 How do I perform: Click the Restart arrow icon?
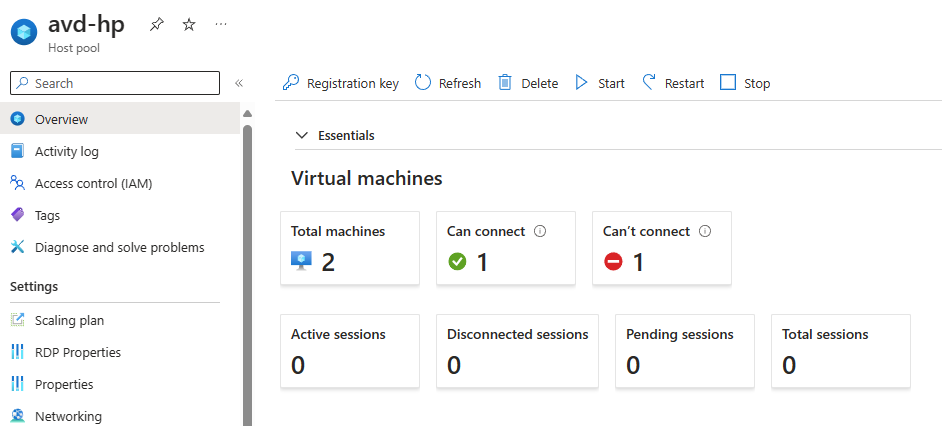(x=649, y=82)
